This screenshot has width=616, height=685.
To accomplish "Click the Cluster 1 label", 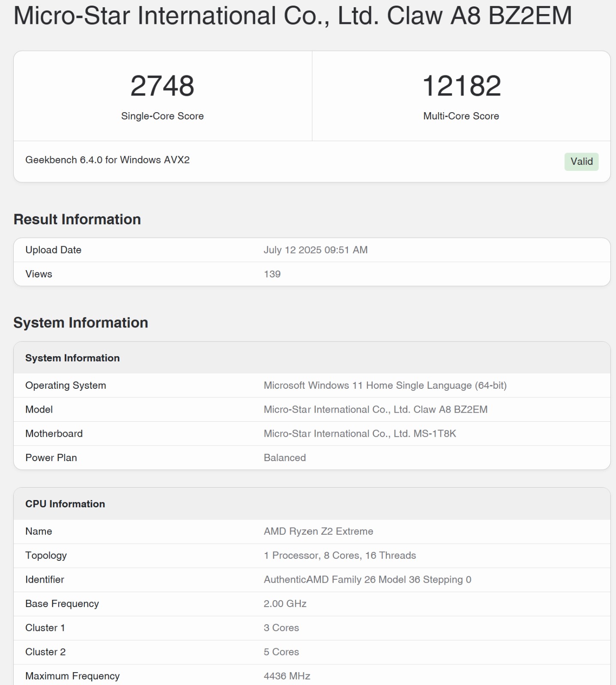I will (45, 628).
